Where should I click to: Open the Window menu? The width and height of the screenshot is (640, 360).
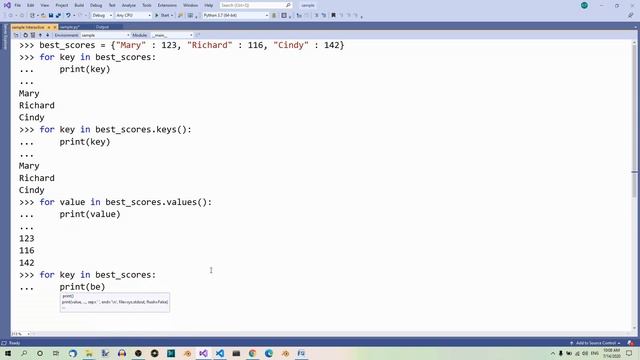click(190, 5)
